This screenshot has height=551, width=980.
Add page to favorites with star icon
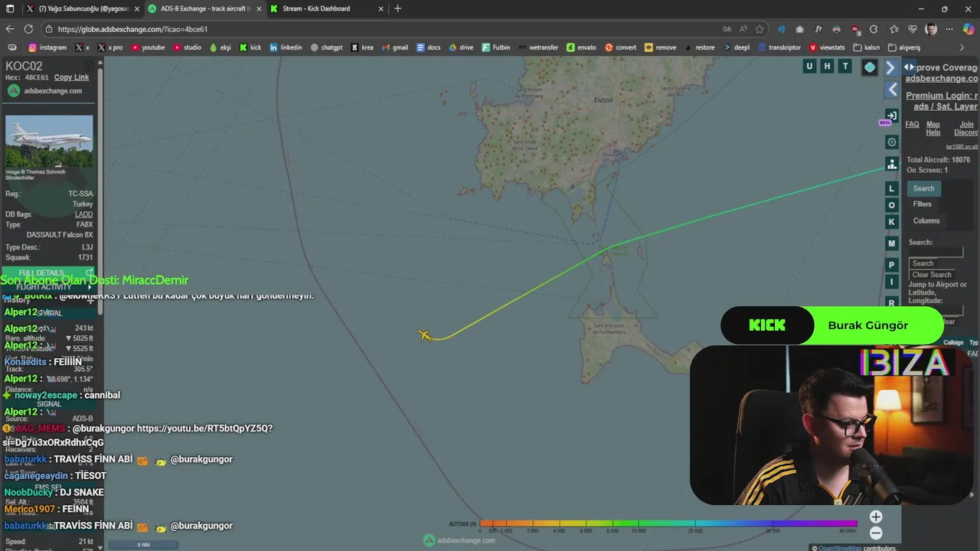(759, 29)
